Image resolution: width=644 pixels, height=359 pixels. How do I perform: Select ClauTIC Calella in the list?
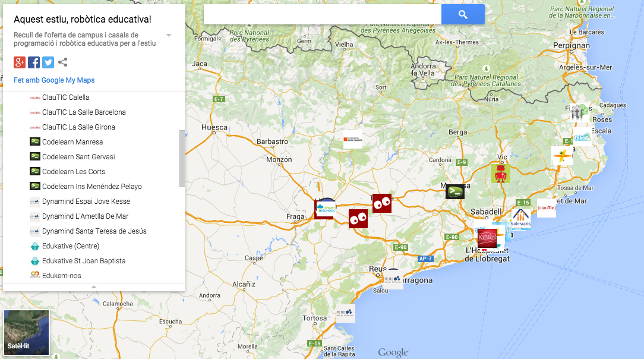[x=66, y=97]
